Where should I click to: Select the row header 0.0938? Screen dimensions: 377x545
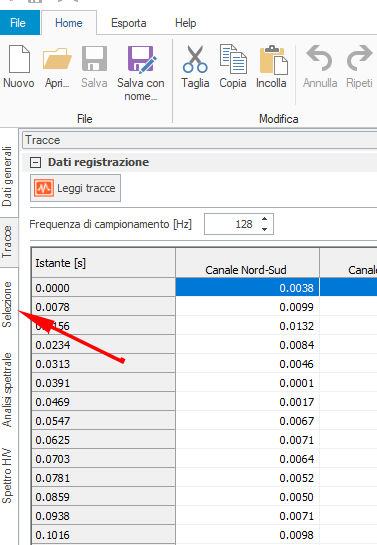tap(103, 516)
